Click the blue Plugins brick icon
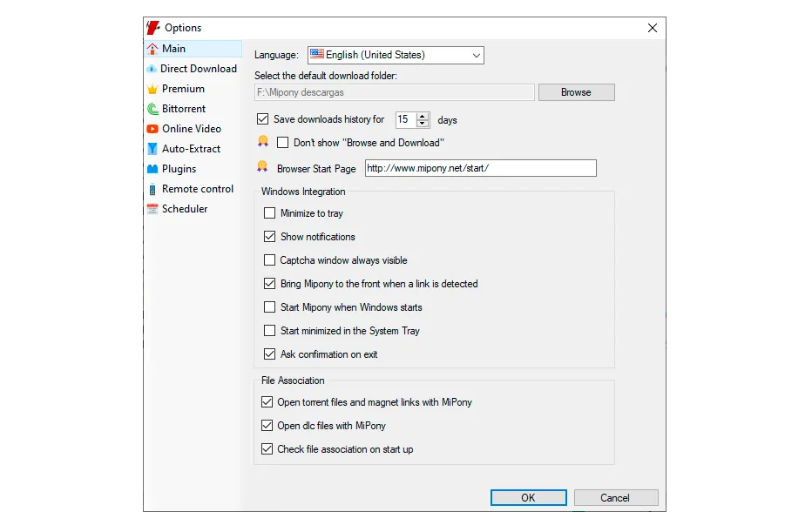Viewport: 812px width, 532px height. pyautogui.click(x=152, y=169)
